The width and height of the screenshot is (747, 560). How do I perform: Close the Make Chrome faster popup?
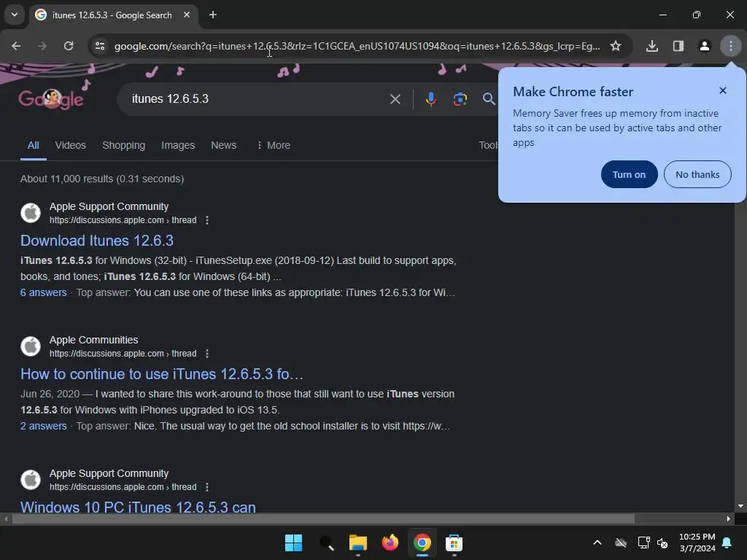pyautogui.click(x=723, y=90)
